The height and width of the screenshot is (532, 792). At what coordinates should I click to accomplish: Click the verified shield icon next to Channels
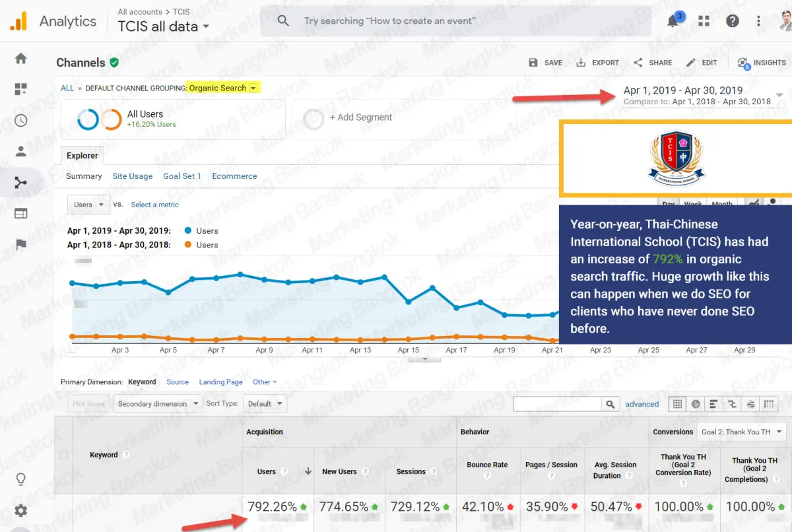point(114,62)
